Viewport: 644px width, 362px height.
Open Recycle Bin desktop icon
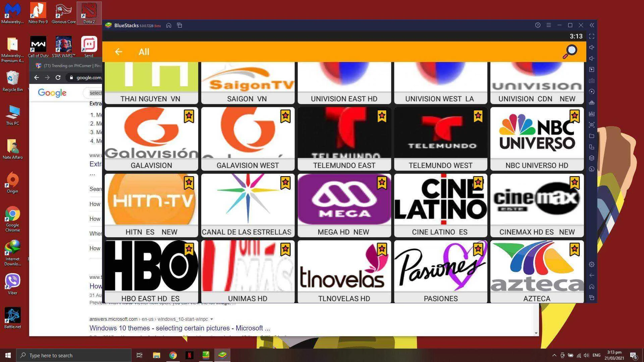pos(12,81)
